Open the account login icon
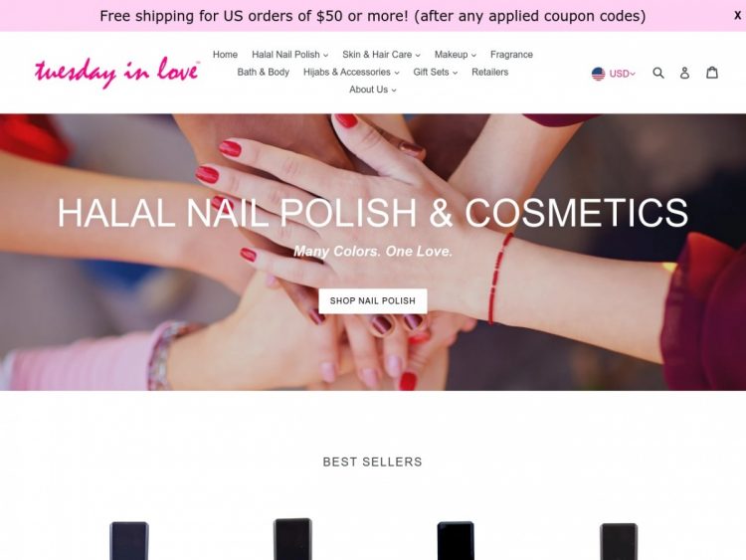746x560 pixels. tap(684, 73)
